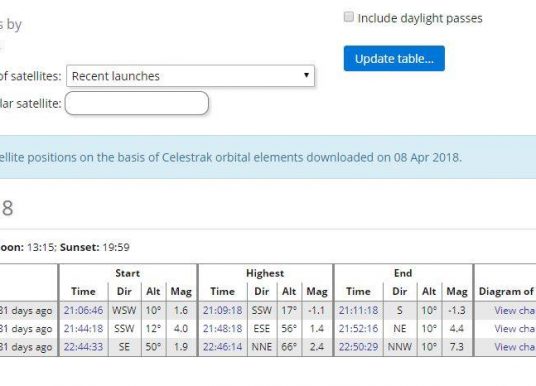
Task: Open highest time 22:46:14 link
Action: [223, 347]
